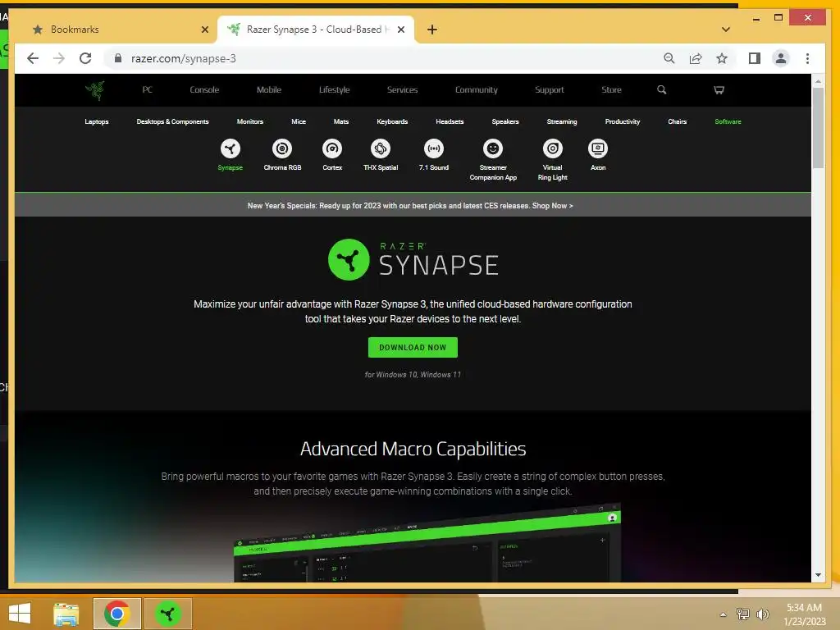Open the network icon in tray
The image size is (840, 630).
[743, 614]
